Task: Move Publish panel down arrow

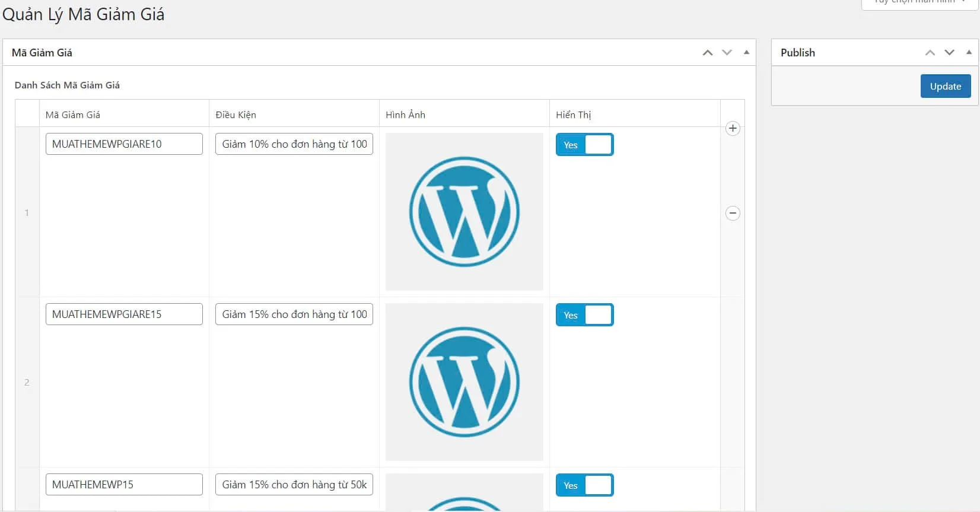Action: point(949,53)
